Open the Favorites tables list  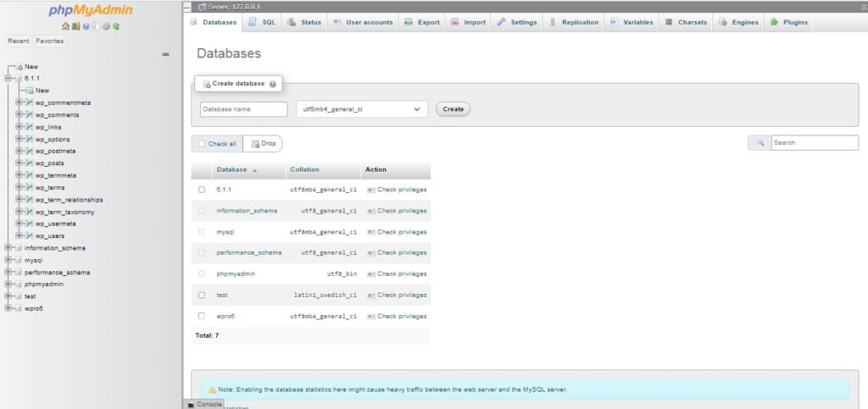50,41
